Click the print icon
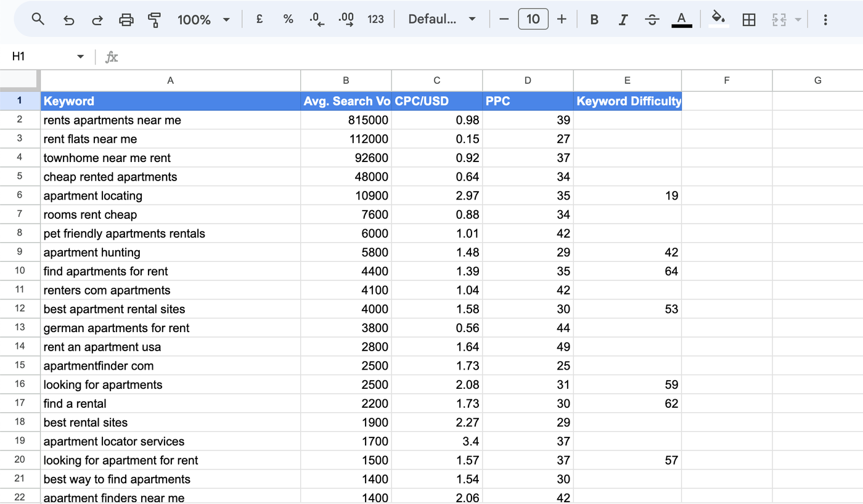This screenshot has width=863, height=504. click(x=126, y=19)
